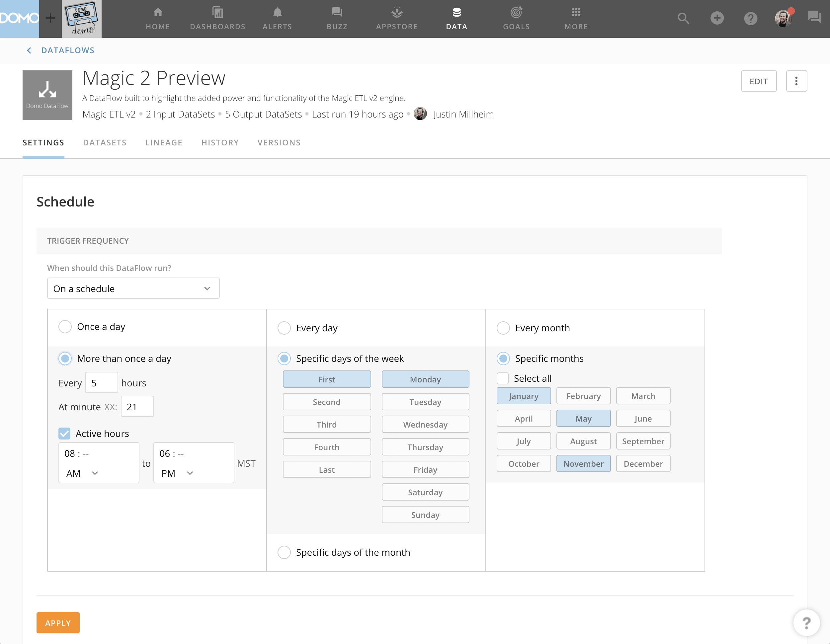This screenshot has width=830, height=644.
Task: Click the three-dot more options button
Action: coord(796,81)
